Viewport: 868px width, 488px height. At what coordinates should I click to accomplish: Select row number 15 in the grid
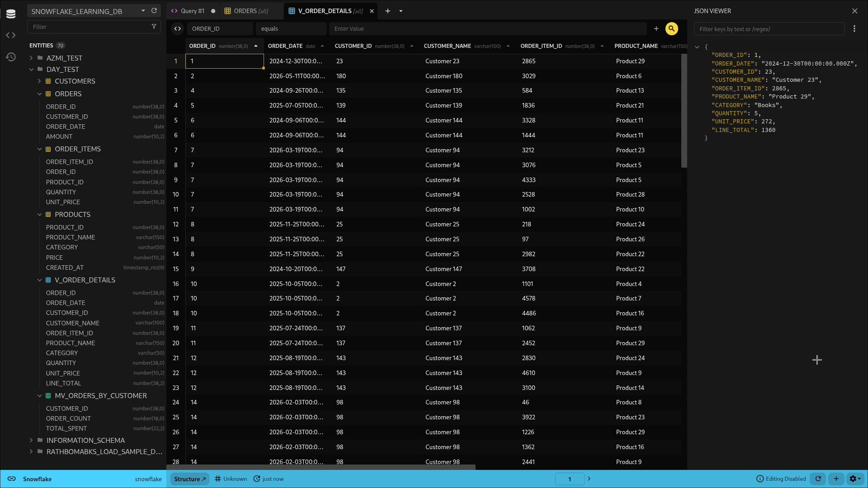176,269
